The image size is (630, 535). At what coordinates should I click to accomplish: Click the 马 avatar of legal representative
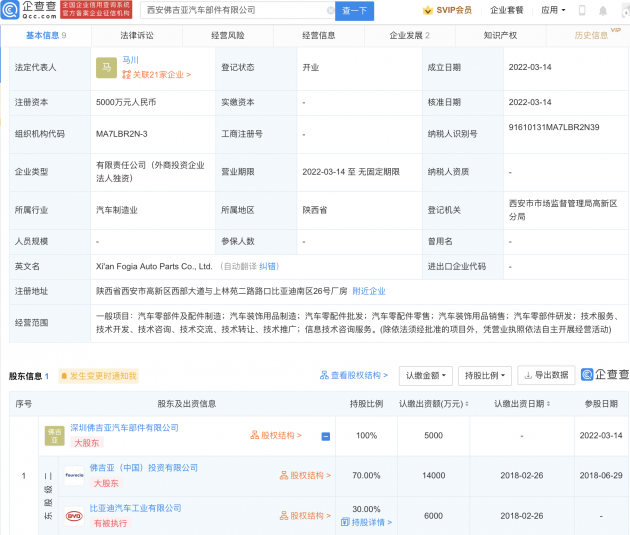tap(106, 67)
